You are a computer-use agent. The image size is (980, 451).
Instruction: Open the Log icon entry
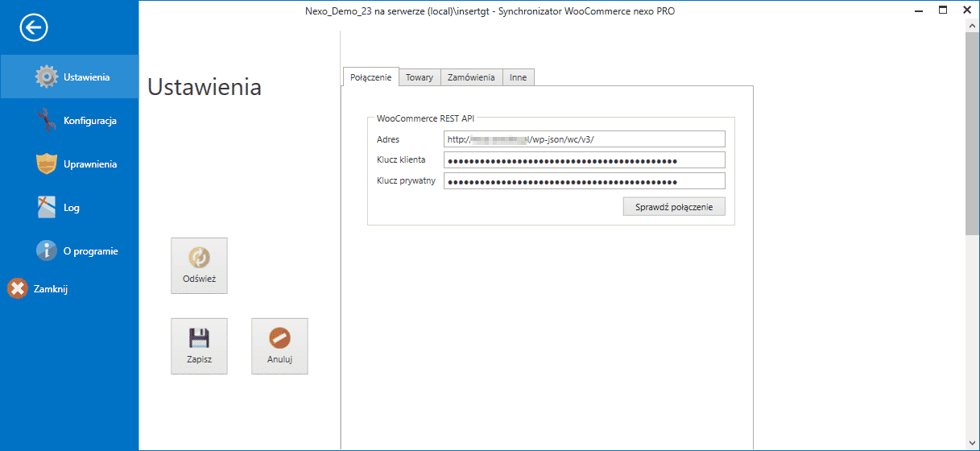[x=48, y=207]
